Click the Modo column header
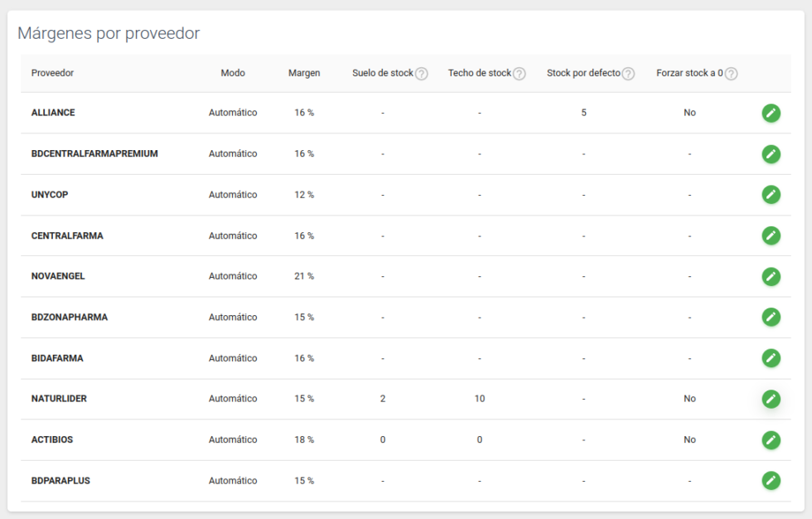 click(x=233, y=73)
